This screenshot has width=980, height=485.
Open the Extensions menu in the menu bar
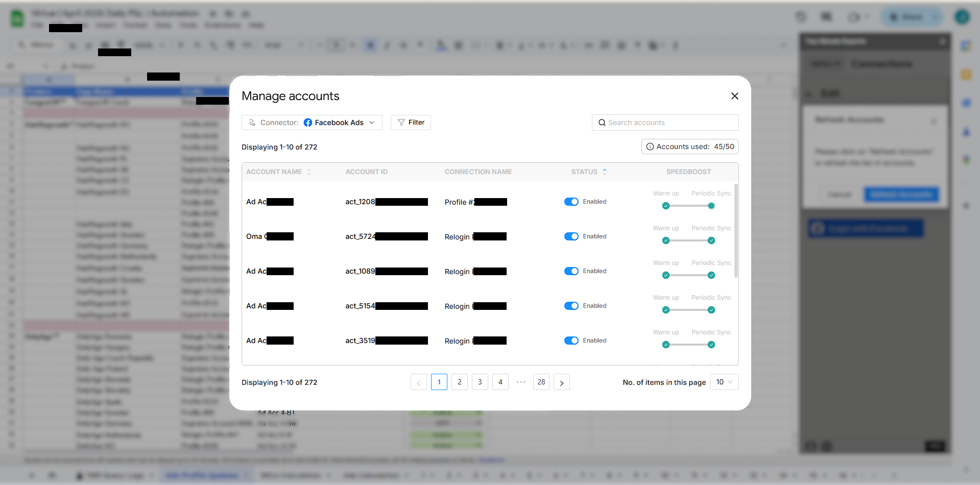(223, 25)
